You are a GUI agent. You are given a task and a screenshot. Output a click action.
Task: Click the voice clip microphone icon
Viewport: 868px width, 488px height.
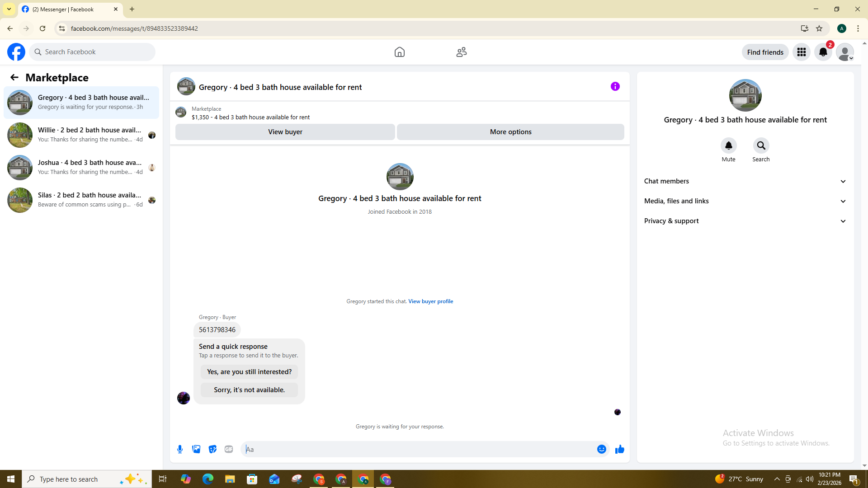point(180,449)
